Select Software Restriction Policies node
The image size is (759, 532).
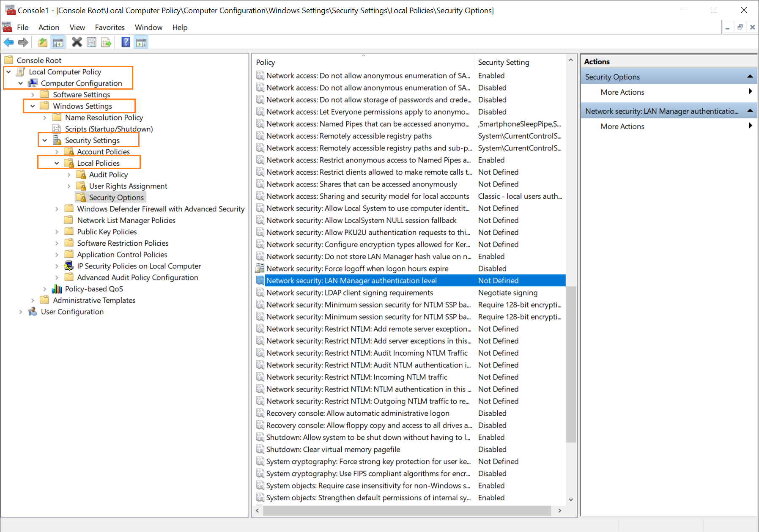pos(123,243)
